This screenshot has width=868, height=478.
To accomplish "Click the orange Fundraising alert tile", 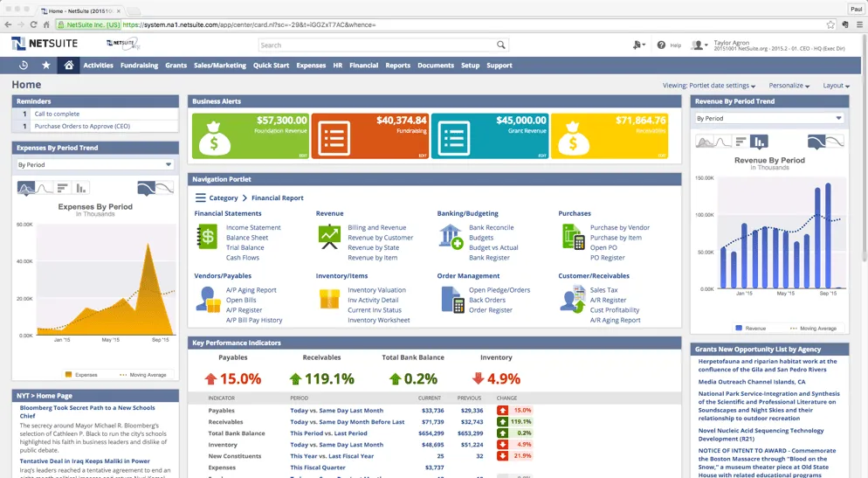I will click(x=369, y=136).
